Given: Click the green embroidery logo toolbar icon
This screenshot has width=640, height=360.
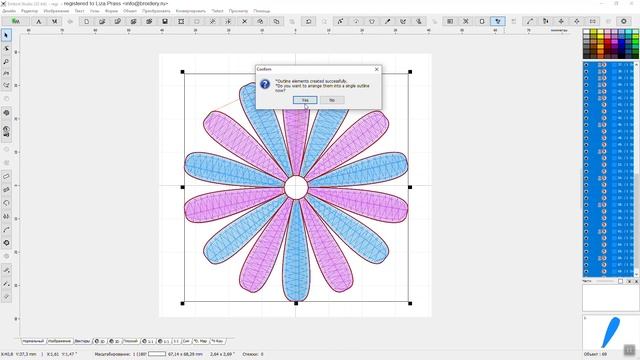Looking at the screenshot, I should pos(16,21).
